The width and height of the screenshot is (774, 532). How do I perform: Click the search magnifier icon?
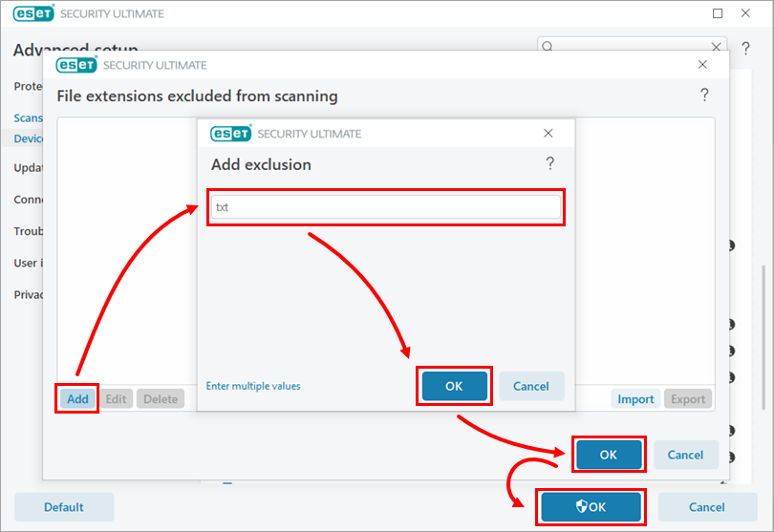click(x=548, y=46)
